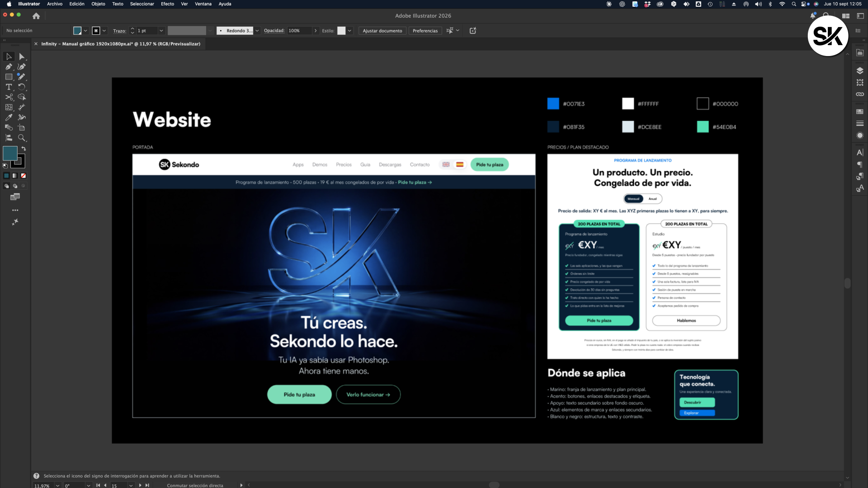Viewport: 868px width, 488px height.
Task: Set paint mode to Gradient
Action: pos(15,176)
